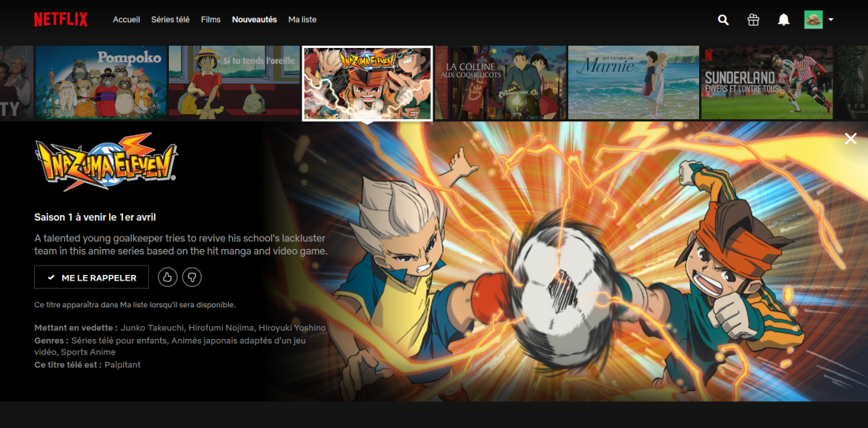Open the search magnifier icon
The height and width of the screenshot is (428, 868).
(x=723, y=20)
